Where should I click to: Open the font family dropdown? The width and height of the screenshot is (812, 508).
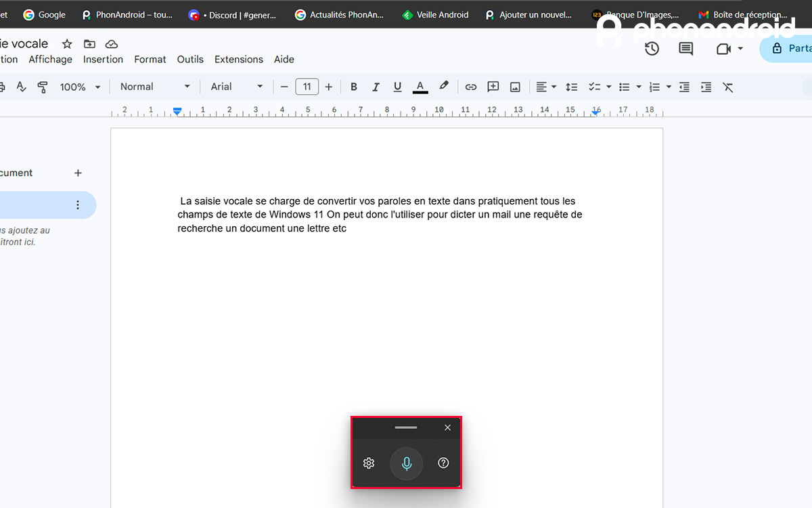(235, 87)
